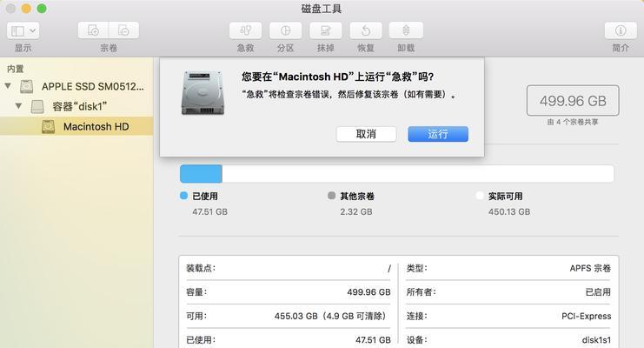Select the Erase (抹掉) tool

click(326, 30)
